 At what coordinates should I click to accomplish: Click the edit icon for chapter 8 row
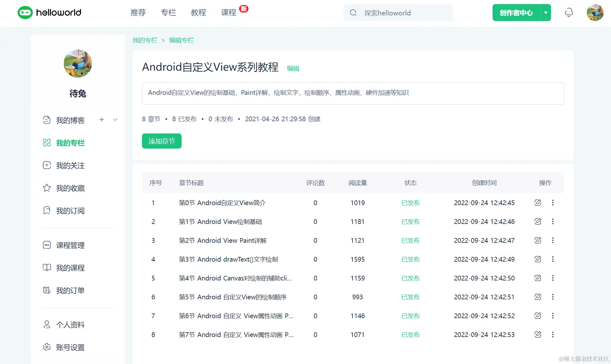(537, 334)
